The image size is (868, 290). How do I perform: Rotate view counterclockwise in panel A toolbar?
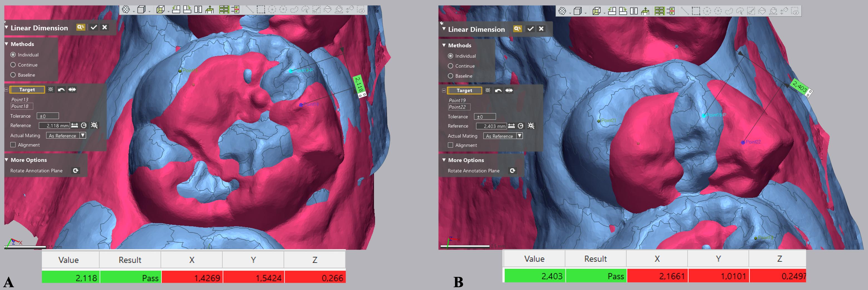176,9
